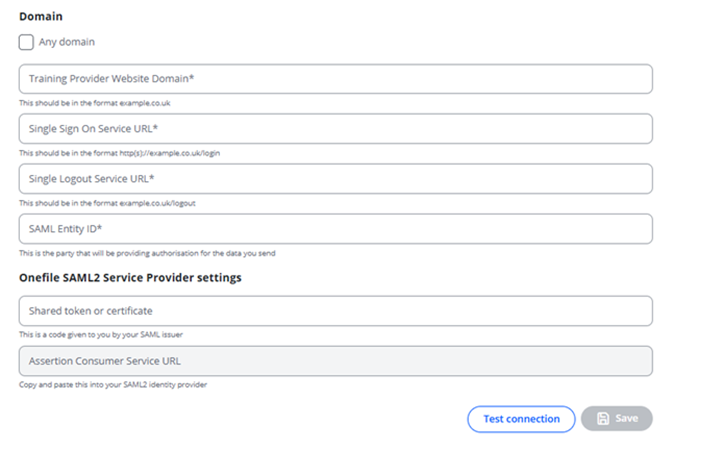
Task: Click into Single Sign On Service URL field
Action: click(x=335, y=129)
